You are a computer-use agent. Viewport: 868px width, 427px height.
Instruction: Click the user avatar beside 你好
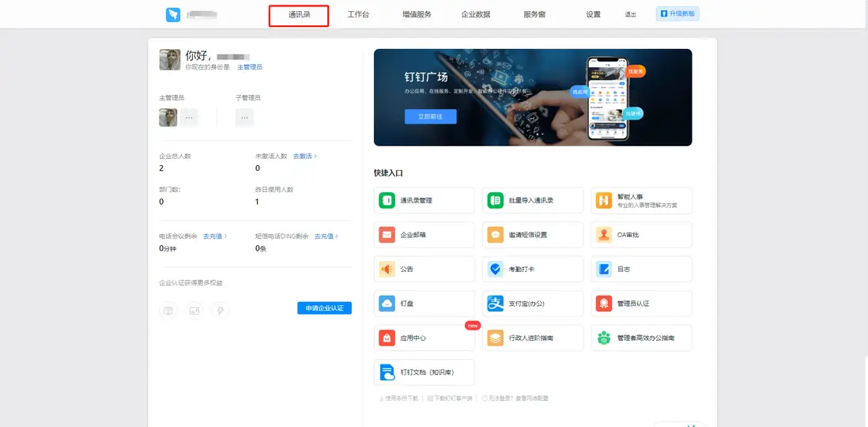pos(170,59)
